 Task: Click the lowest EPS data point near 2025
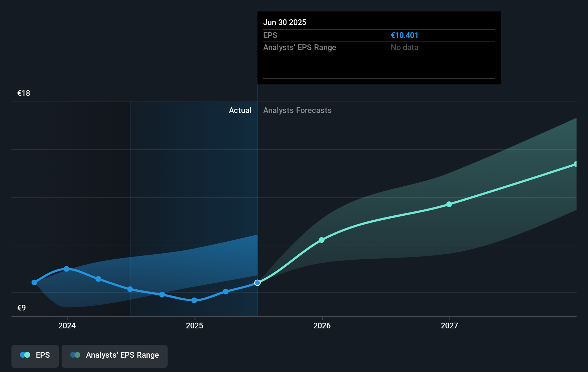click(194, 300)
